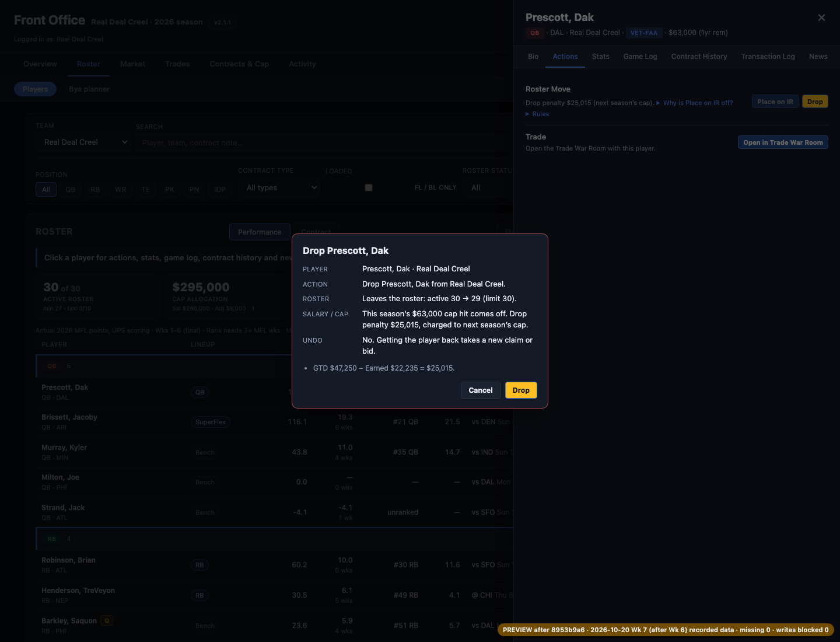Click the player name 'Strand, Jack'

(x=63, y=508)
